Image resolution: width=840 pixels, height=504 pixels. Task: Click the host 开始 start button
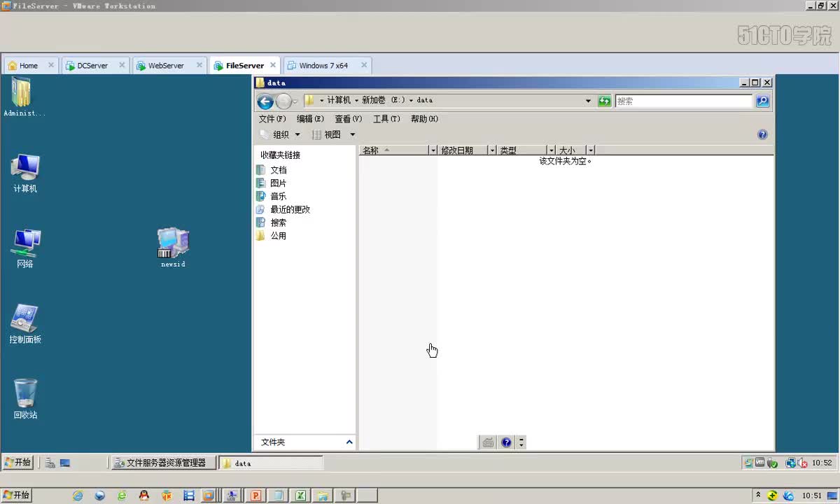pyautogui.click(x=16, y=496)
